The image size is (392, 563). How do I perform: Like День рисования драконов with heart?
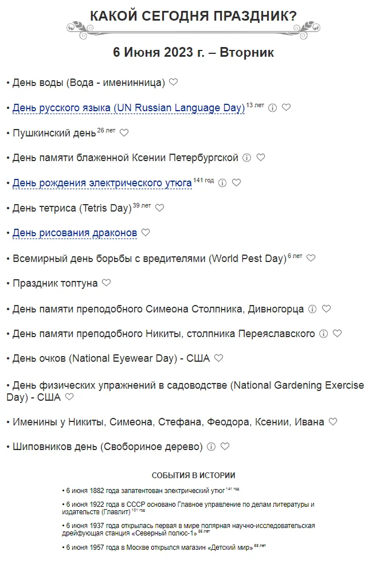pos(146,232)
